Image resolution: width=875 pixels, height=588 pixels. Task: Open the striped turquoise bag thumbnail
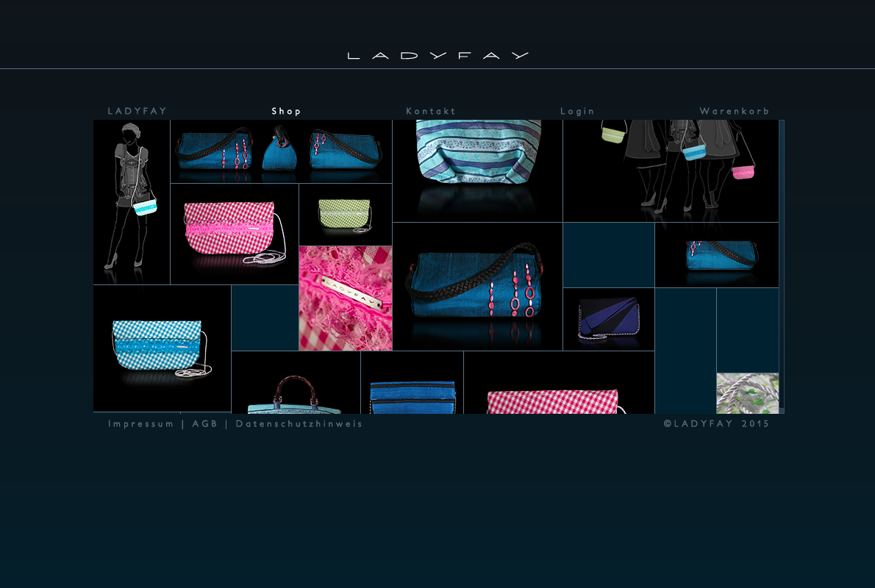pyautogui.click(x=477, y=171)
